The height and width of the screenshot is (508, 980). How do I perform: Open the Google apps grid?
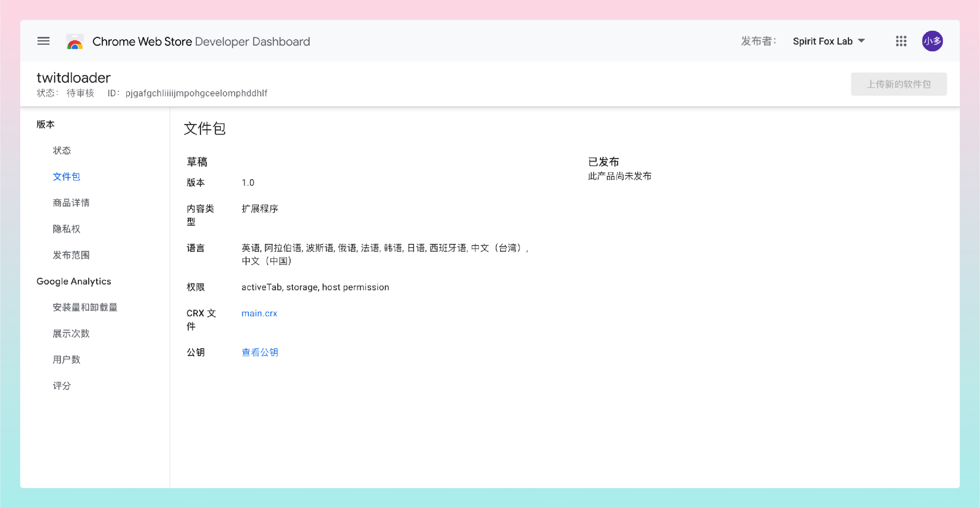click(x=901, y=41)
